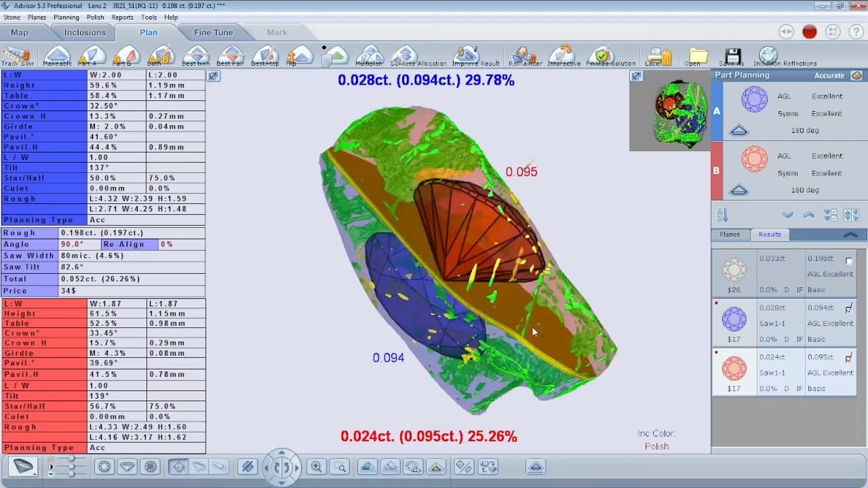This screenshot has width=868, height=488.
Task: Click the red record button
Action: [x=809, y=32]
